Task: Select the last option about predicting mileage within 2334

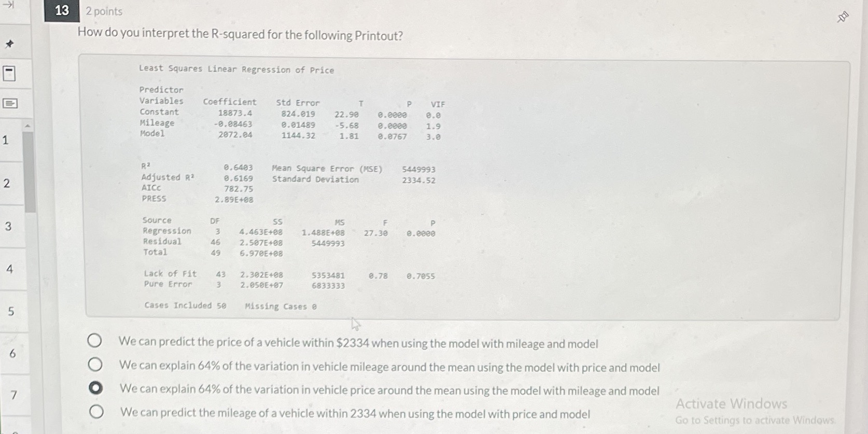Action: (x=95, y=412)
